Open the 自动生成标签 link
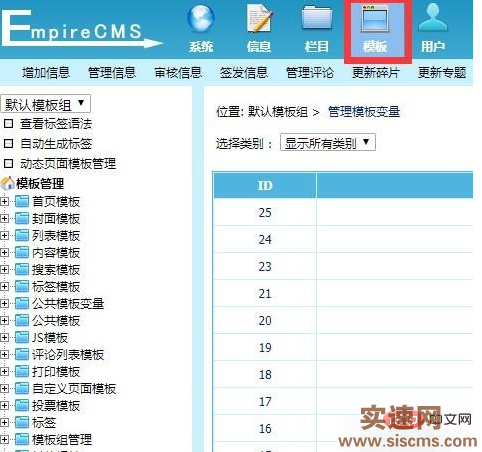 [56, 144]
